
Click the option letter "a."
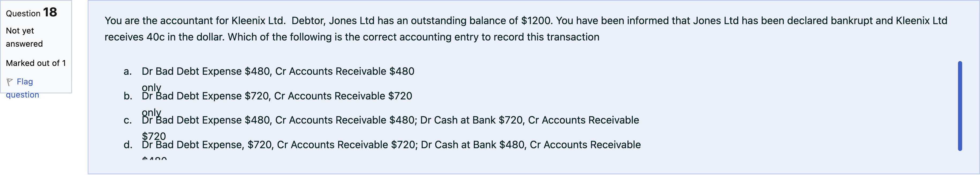coord(128,71)
